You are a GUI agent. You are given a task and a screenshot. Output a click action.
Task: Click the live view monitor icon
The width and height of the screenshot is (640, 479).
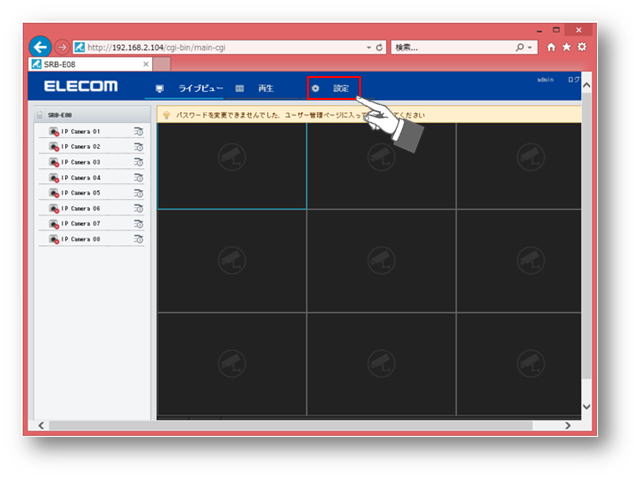(x=160, y=89)
